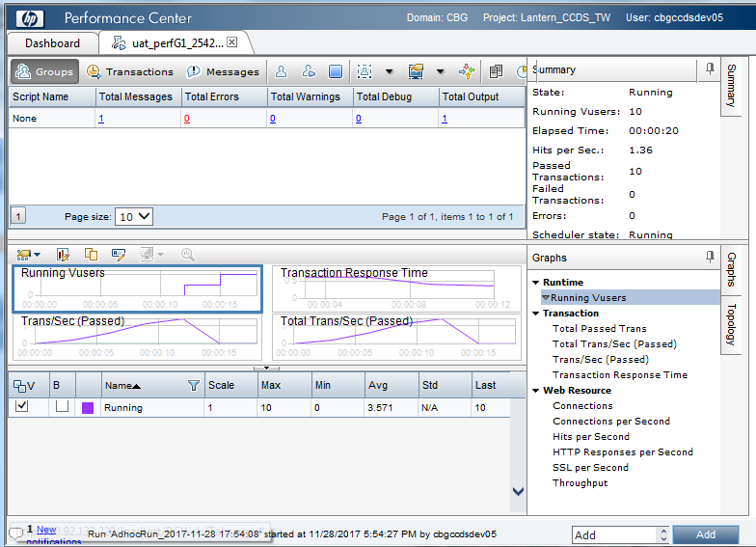Screen dimensions: 756x547
Task: Click the rename graph pencil icon
Action: (118, 255)
